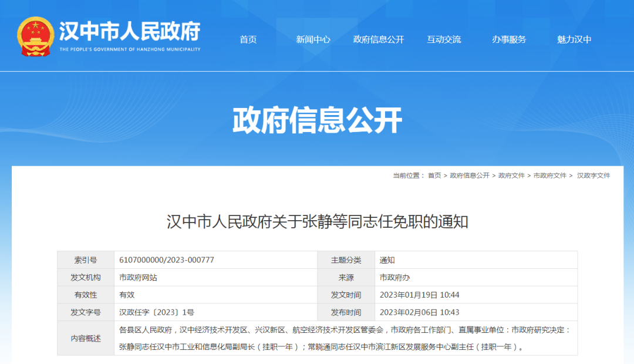Click the 发文时间 label cell
This screenshot has height=364, width=634.
pos(346,295)
